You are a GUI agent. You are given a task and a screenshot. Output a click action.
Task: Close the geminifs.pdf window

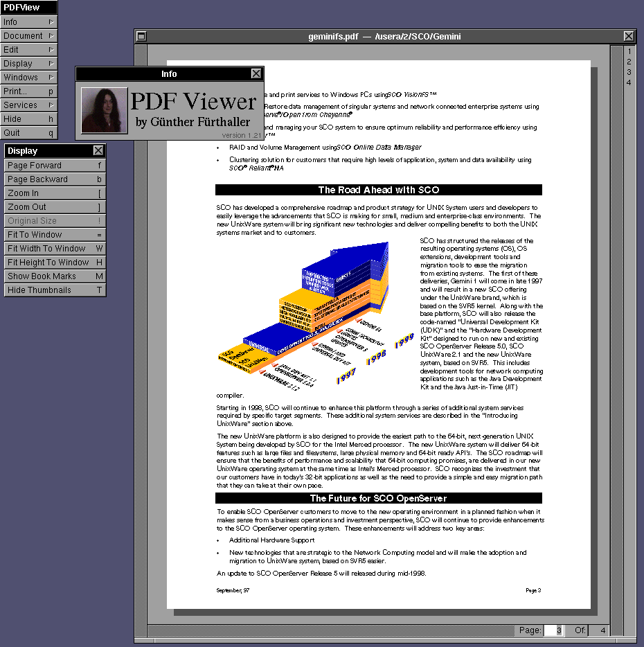pyautogui.click(x=629, y=36)
